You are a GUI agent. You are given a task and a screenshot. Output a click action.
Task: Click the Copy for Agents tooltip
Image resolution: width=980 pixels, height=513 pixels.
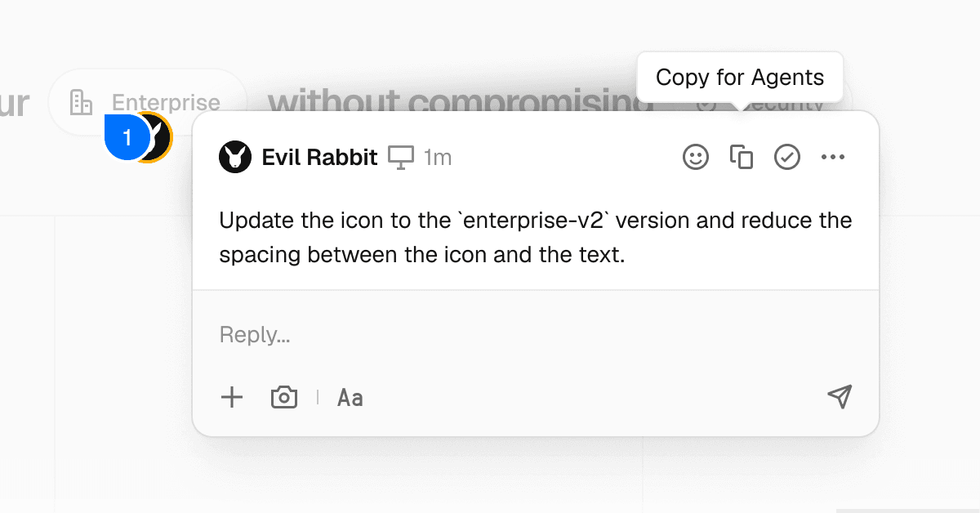click(740, 78)
